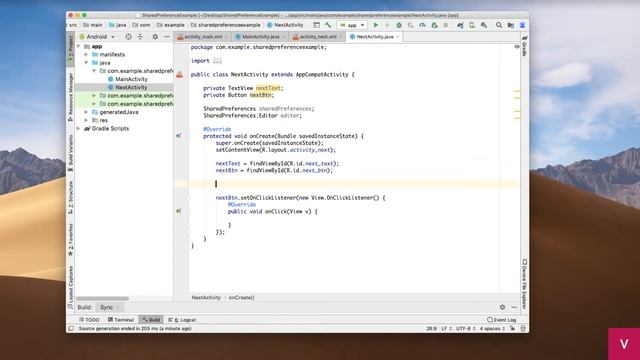Minimize the Build panel with the minus icon
Screen dimensions: 640x360
[514, 307]
